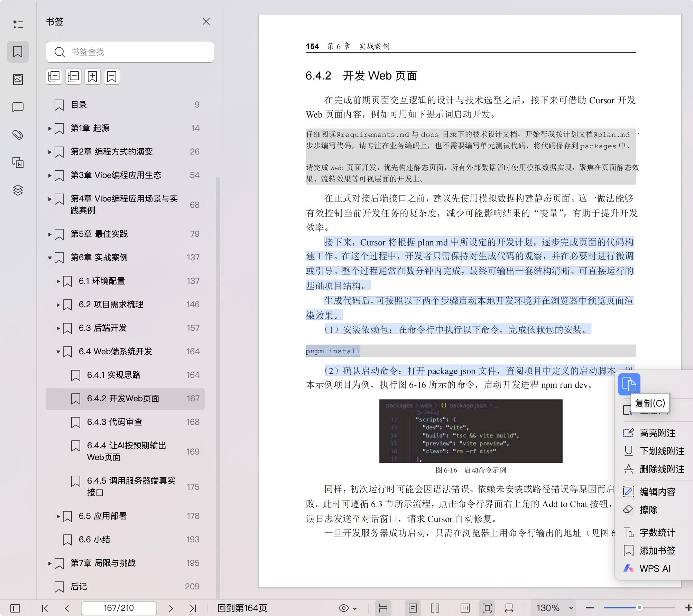Open the attachments paperclip panel
Viewport: 693px width, 616px height.
(18, 135)
